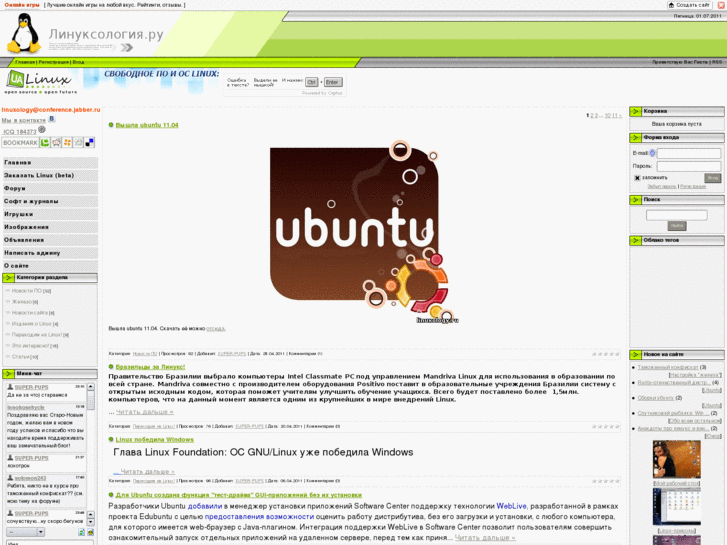Click the Забыл пароль link
Screen dimensions: 727x545
(662, 186)
